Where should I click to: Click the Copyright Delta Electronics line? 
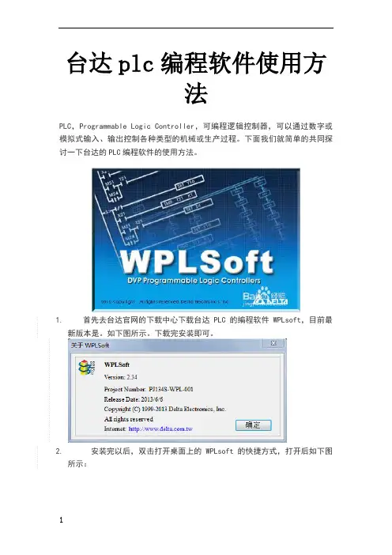pos(165,409)
